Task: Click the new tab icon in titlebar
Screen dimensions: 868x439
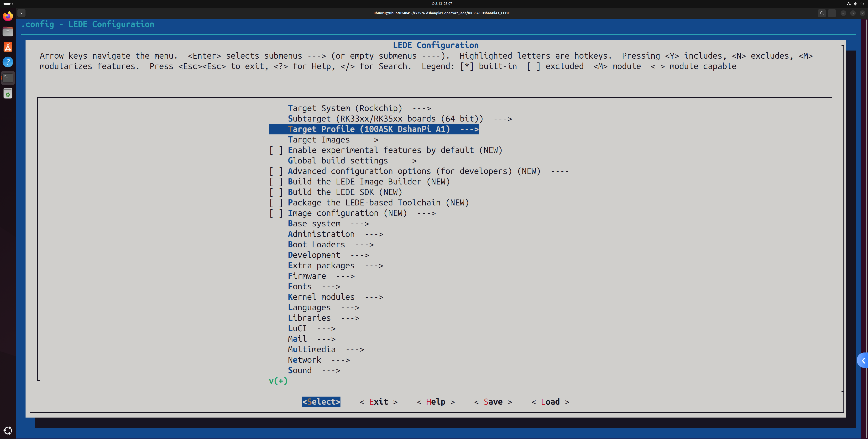Action: click(x=21, y=13)
